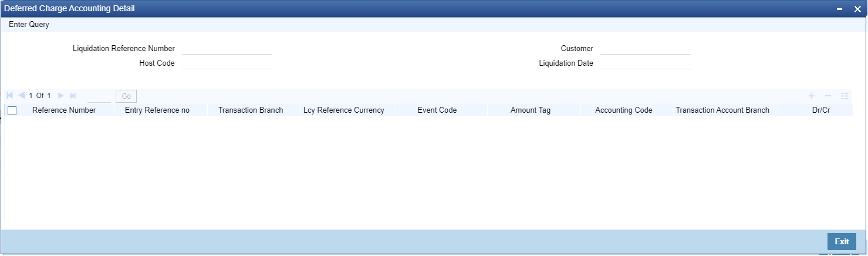This screenshot has width=868, height=256.
Task: Select the Lcy Reference Currency column header
Action: point(344,110)
